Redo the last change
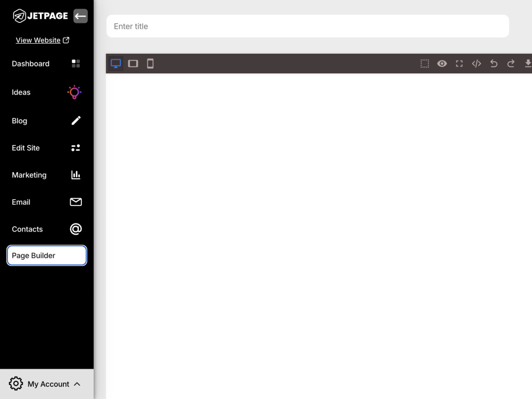 pyautogui.click(x=511, y=63)
